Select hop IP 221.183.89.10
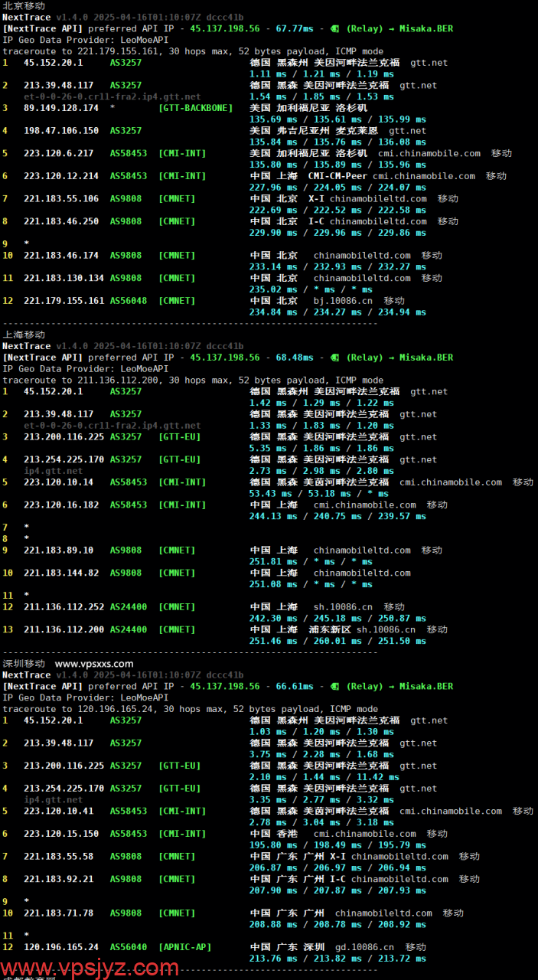Screen dimensions: 538x980 (x=58, y=550)
